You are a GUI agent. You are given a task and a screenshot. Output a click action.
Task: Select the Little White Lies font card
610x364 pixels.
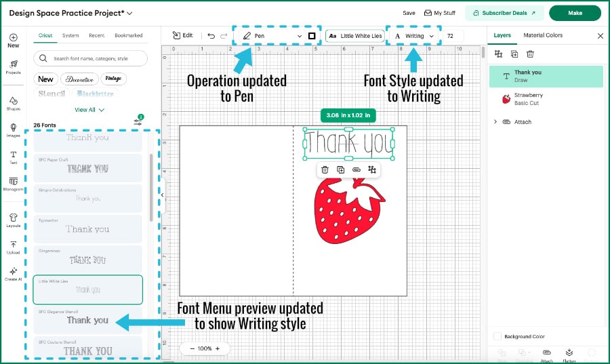[87, 289]
